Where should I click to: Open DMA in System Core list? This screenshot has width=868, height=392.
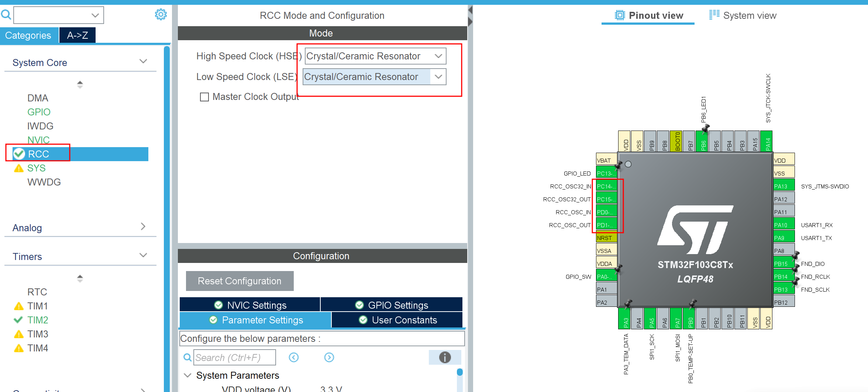tap(38, 98)
